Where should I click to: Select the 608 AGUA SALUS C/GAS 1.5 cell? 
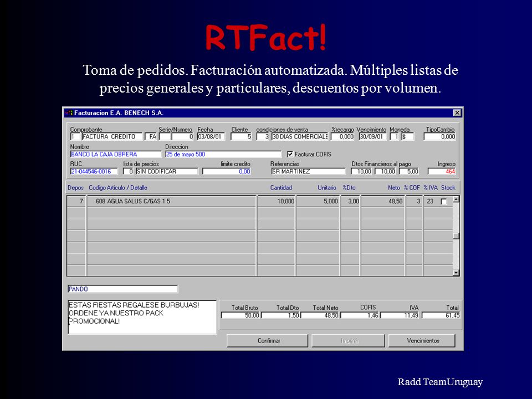click(172, 201)
